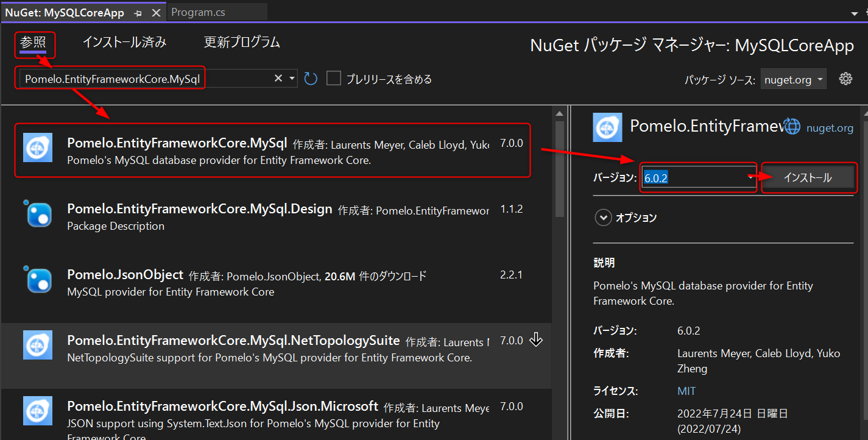The height and width of the screenshot is (440, 868).
Task: Click the インストール button
Action: click(x=808, y=177)
